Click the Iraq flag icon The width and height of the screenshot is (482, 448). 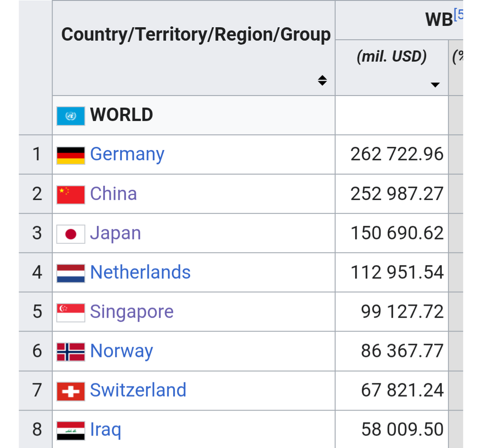(x=71, y=431)
